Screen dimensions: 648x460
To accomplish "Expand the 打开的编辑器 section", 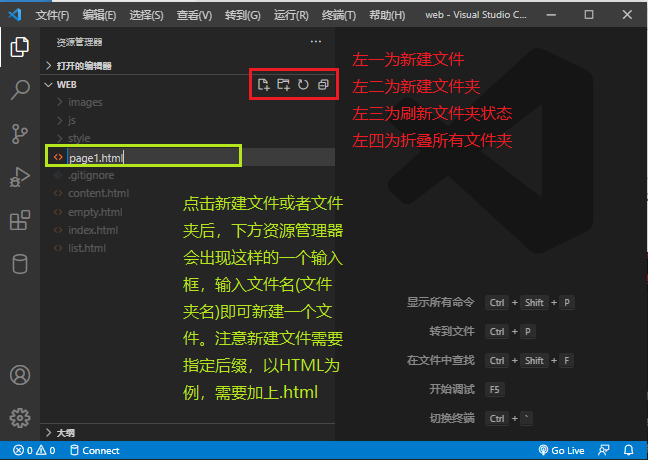I will (84, 65).
